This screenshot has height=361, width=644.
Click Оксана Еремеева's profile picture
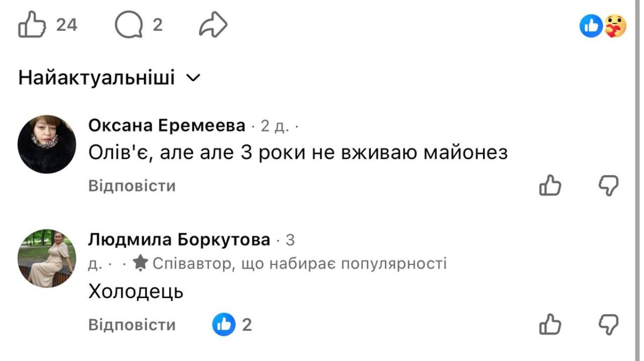click(47, 144)
